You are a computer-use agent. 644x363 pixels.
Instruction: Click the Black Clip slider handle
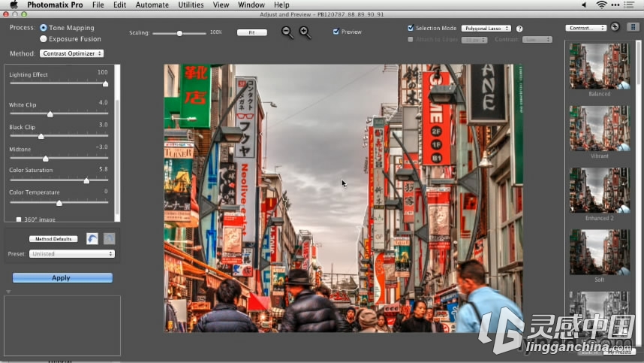(41, 136)
